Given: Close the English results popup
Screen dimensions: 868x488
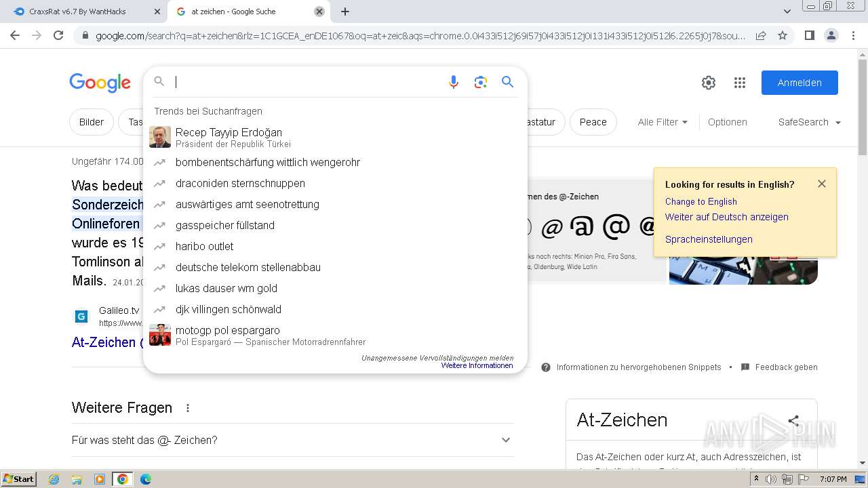Looking at the screenshot, I should (822, 184).
